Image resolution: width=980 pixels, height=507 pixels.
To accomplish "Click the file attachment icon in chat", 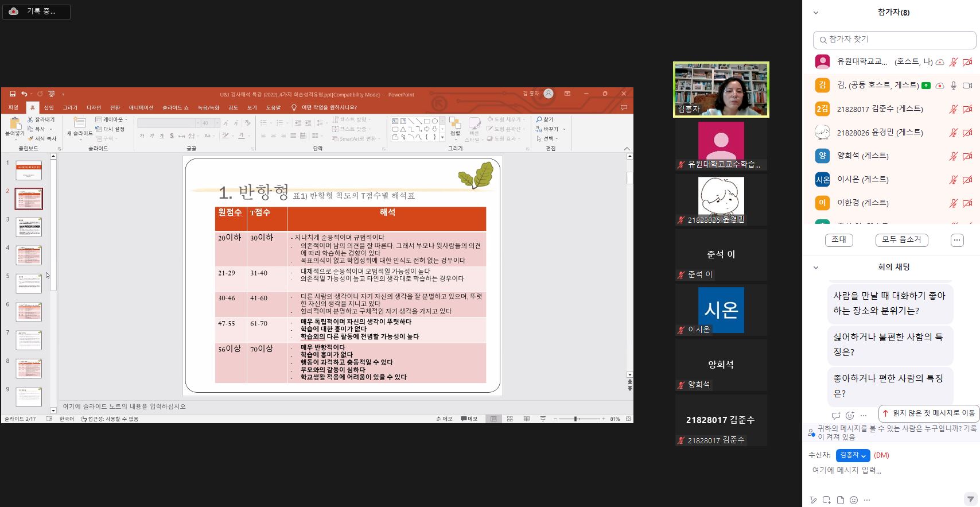I will click(840, 500).
